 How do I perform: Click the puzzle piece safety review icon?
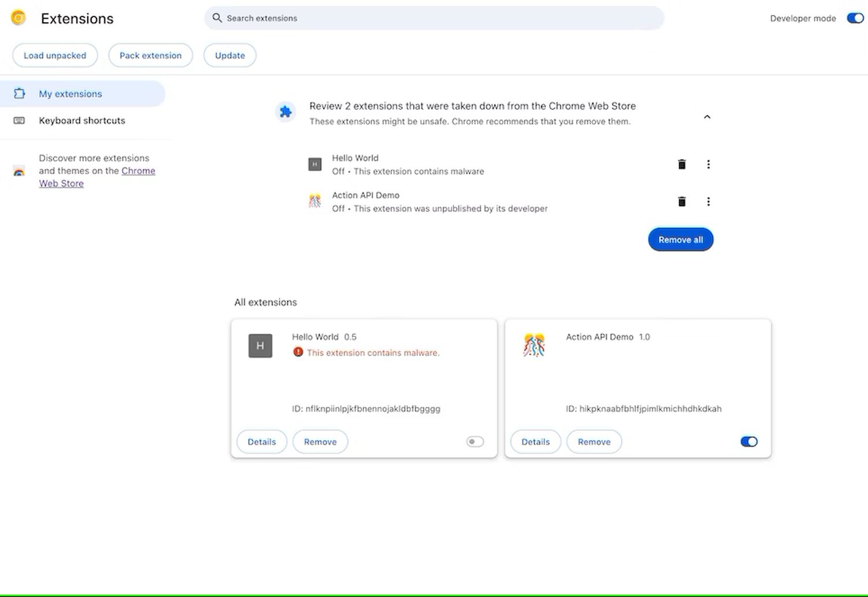(285, 112)
